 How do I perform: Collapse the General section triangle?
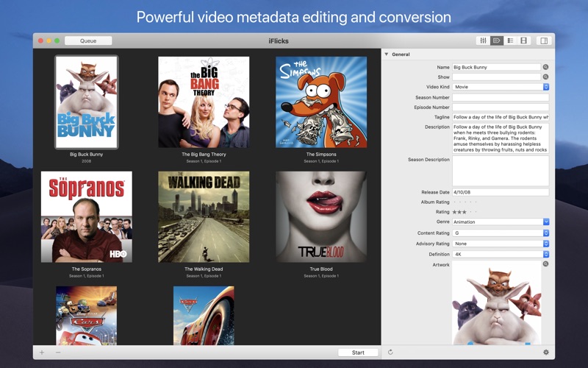pyautogui.click(x=387, y=54)
